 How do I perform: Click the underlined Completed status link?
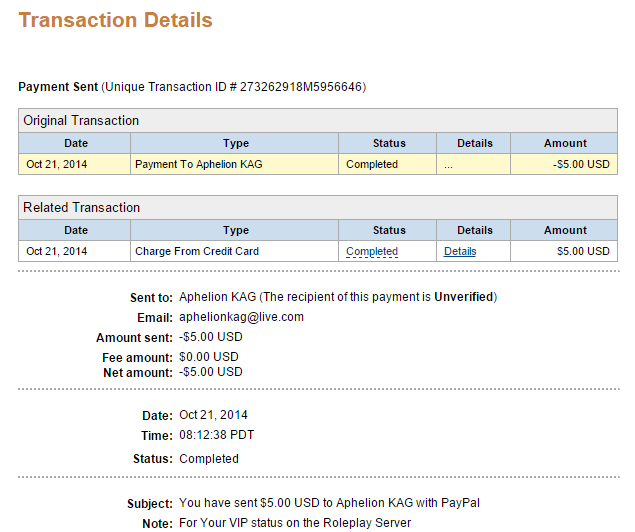click(372, 252)
